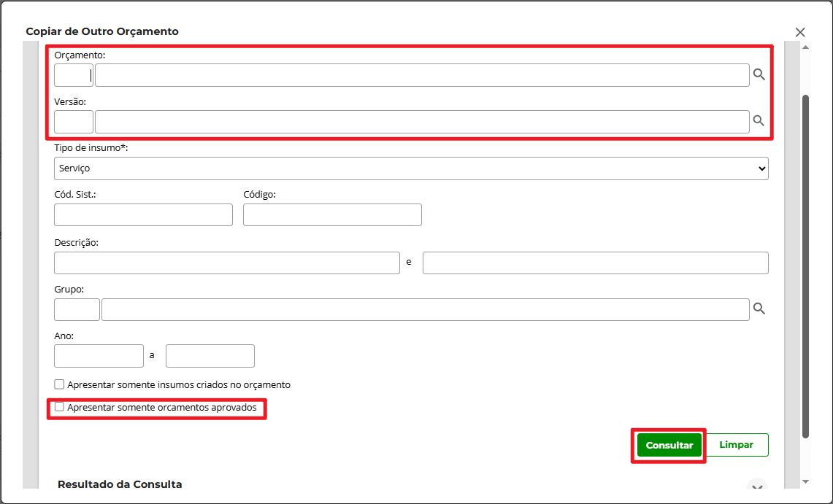This screenshot has width=833, height=504.
Task: Click the dialog scrollbar down arrow
Action: 806,481
